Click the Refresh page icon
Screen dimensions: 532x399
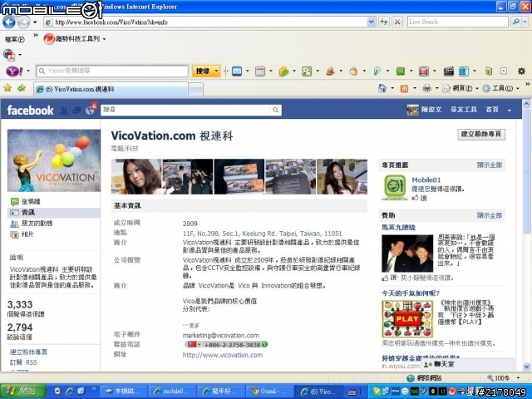tap(384, 22)
